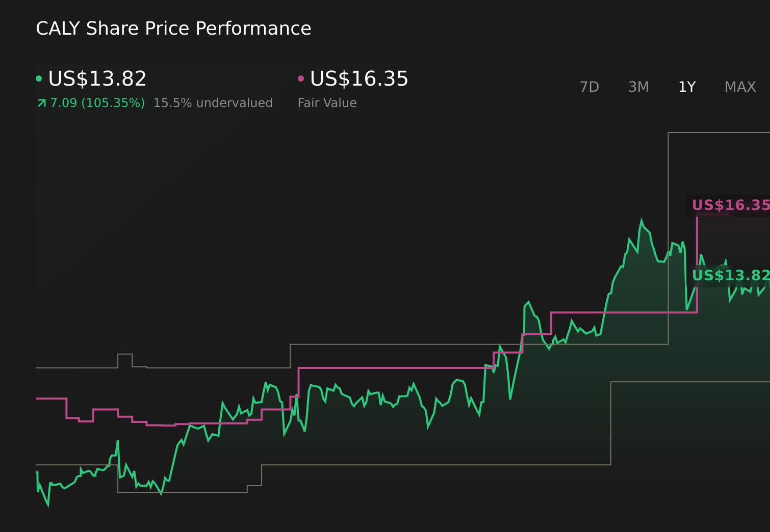Expand to the MAX time range
This screenshot has width=770, height=532.
click(x=739, y=87)
